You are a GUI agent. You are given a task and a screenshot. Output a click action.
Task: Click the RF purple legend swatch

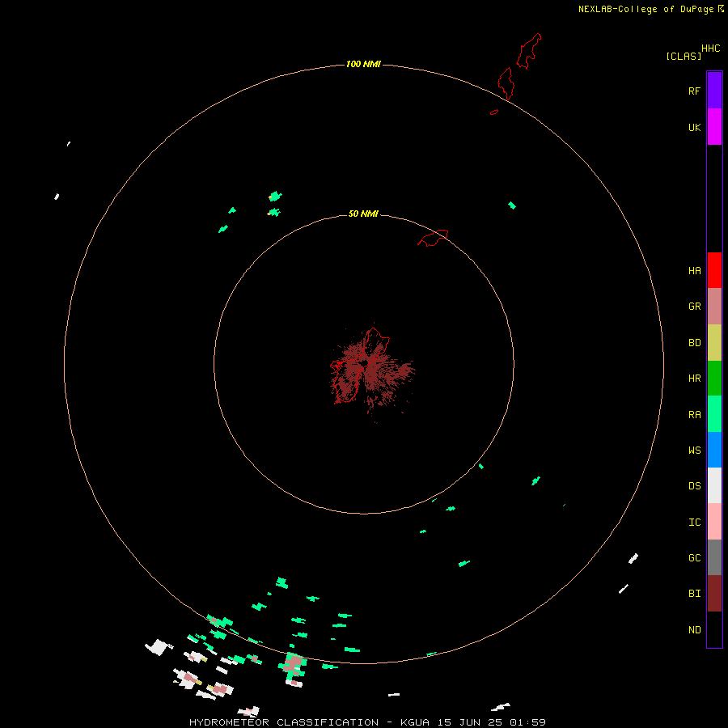tap(714, 91)
